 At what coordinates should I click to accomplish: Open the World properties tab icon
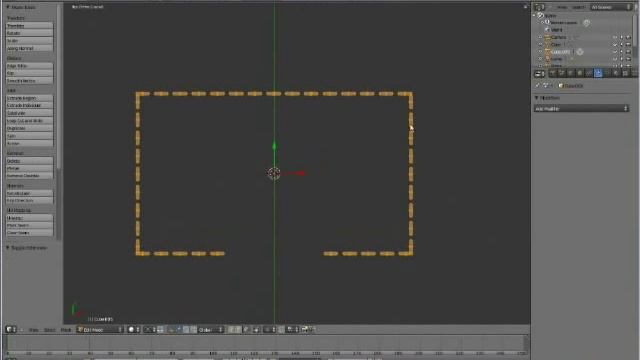570,73
